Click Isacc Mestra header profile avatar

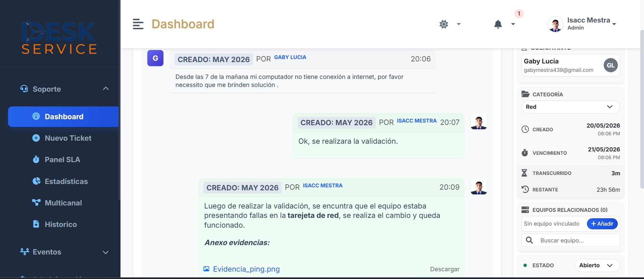(555, 24)
